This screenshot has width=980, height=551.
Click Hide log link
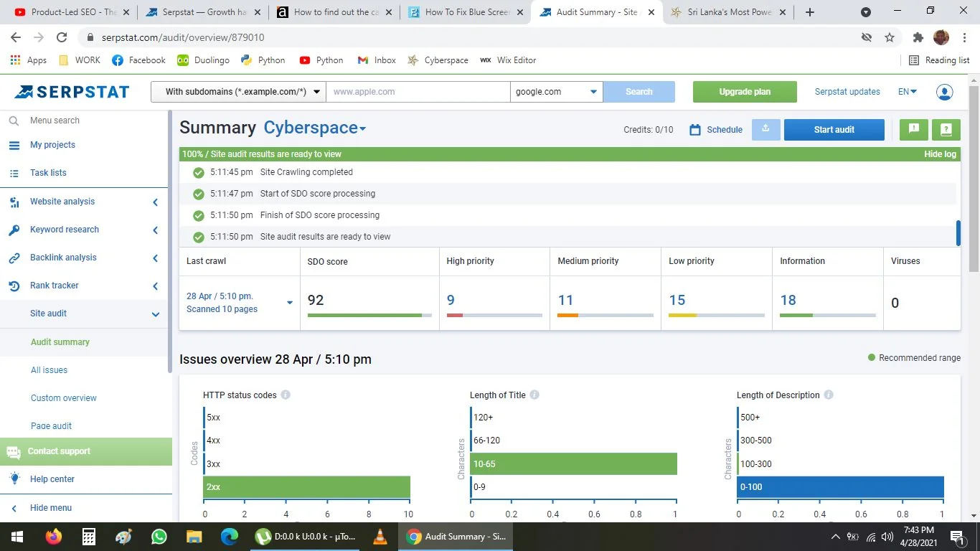(940, 154)
